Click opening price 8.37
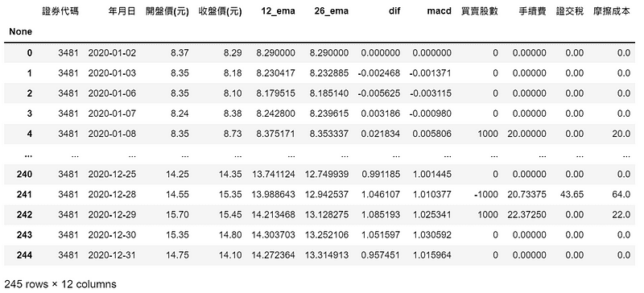 180,52
